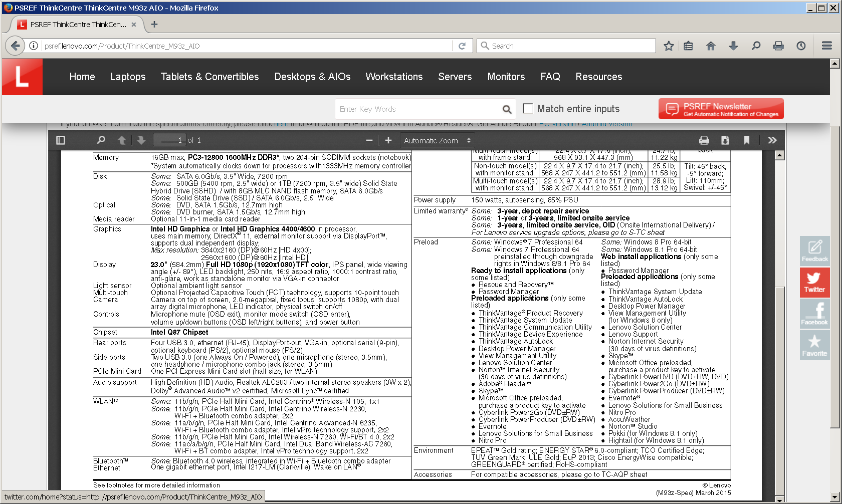Reload the page with the refresh icon
Screen dimensions: 842x504
[462, 46]
